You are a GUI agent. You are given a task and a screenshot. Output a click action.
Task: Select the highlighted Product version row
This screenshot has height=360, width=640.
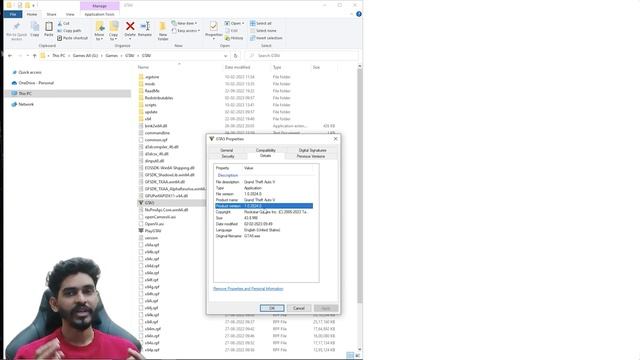[264, 206]
